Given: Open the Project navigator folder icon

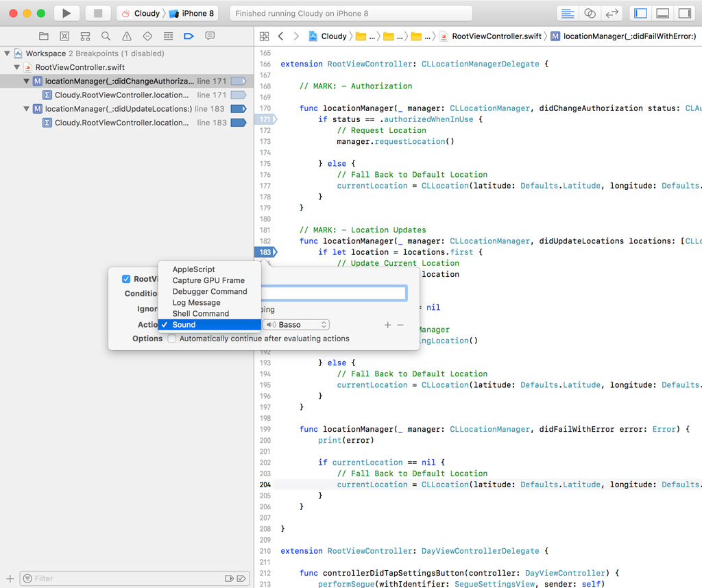Looking at the screenshot, I should click(x=43, y=36).
